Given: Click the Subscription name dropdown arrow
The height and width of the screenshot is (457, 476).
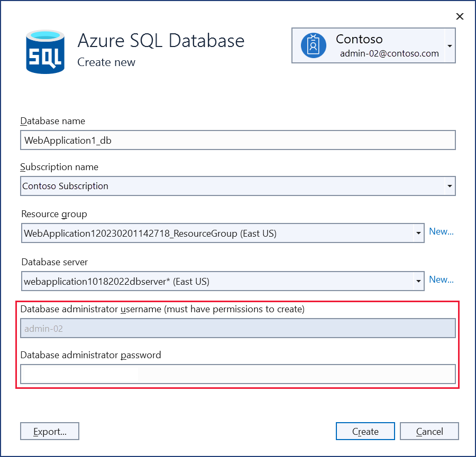Looking at the screenshot, I should [x=449, y=186].
